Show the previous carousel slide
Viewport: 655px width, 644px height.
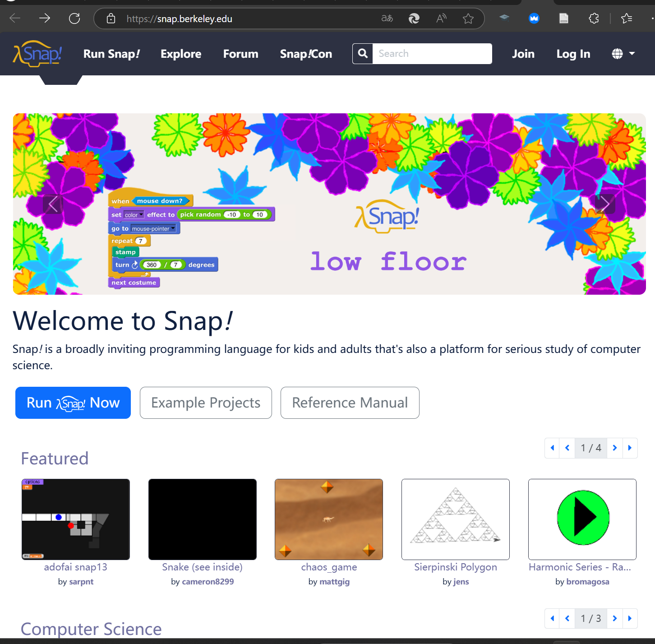[53, 204]
